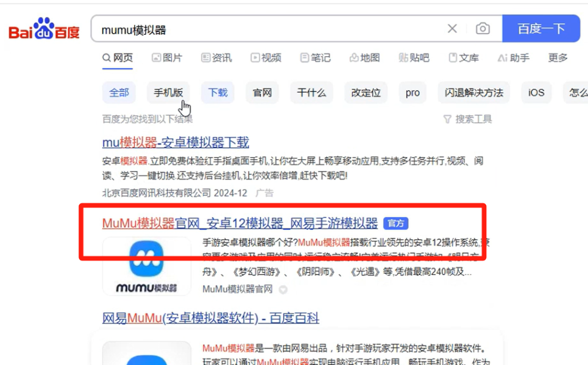Select the 手机版 filter chip
The image size is (588, 365).
point(168,92)
